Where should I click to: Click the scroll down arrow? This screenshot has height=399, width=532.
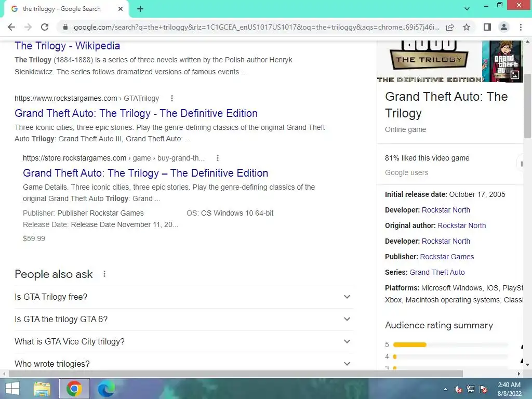coord(527,365)
